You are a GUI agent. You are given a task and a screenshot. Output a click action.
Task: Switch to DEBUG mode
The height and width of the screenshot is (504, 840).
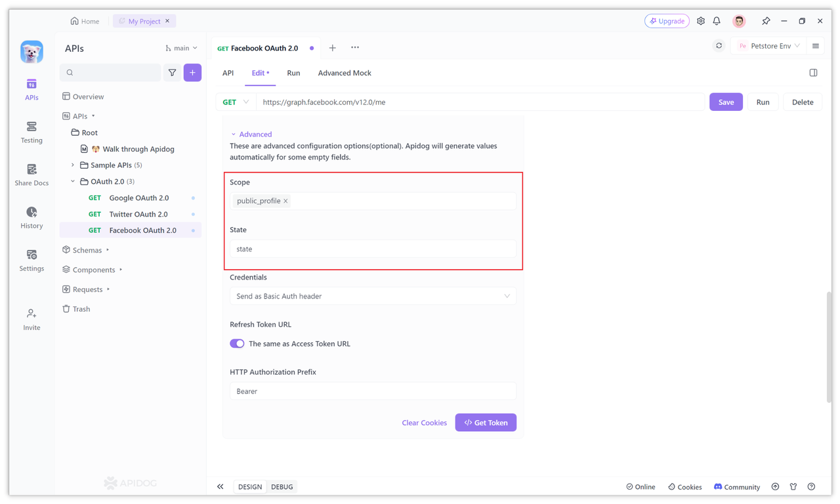point(282,487)
